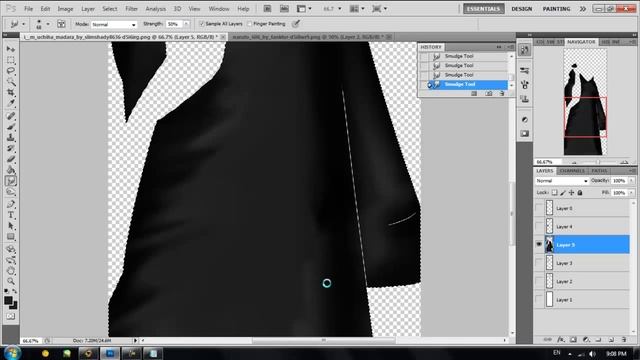Open the Select menu
The height and width of the screenshot is (360, 640).
click(x=109, y=9)
